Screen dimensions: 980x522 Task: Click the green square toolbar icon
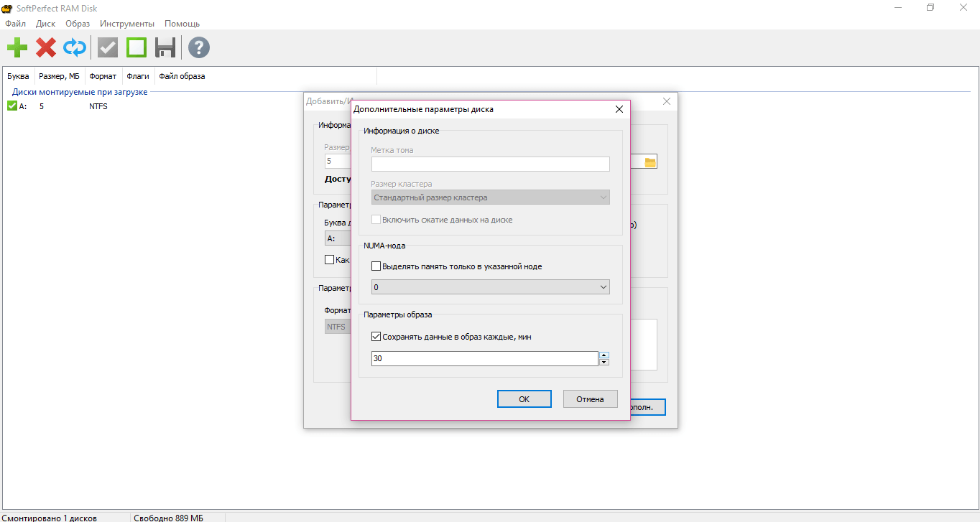pyautogui.click(x=137, y=48)
